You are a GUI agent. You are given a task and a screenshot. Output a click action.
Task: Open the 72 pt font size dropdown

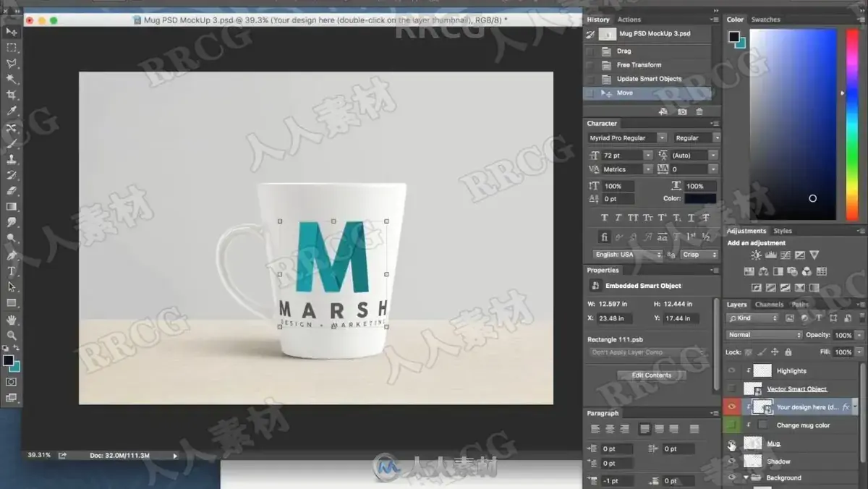[648, 155]
